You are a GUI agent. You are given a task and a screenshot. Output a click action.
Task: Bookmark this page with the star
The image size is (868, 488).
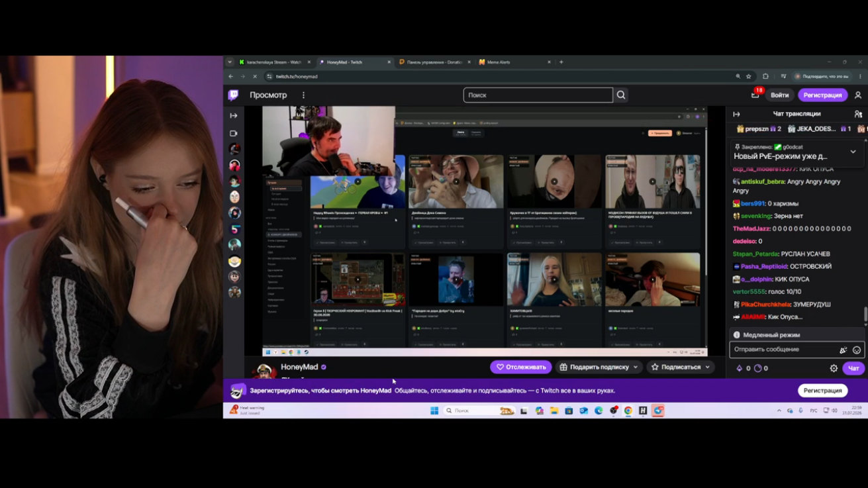[749, 76]
